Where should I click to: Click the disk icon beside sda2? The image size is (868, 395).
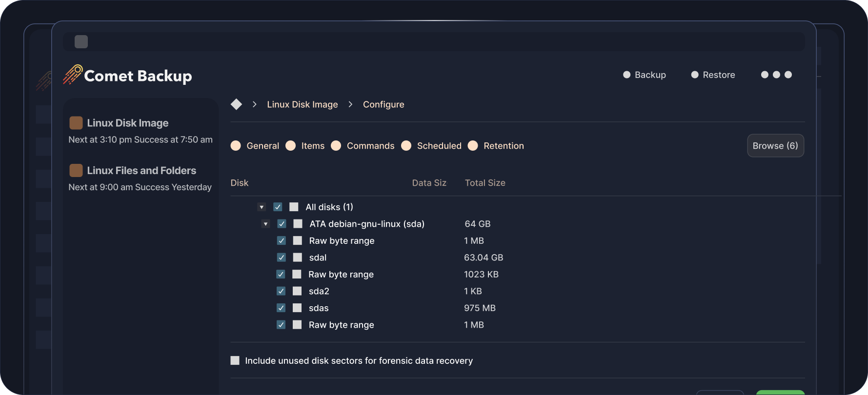(x=297, y=291)
